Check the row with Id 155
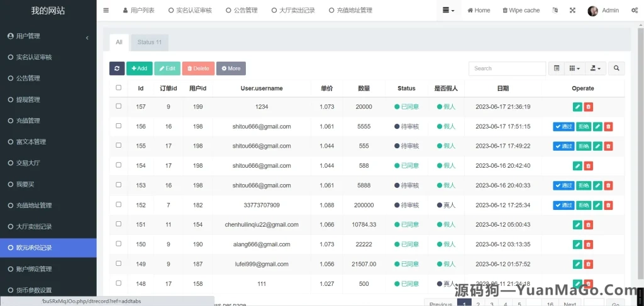644x306 pixels. pyautogui.click(x=119, y=145)
